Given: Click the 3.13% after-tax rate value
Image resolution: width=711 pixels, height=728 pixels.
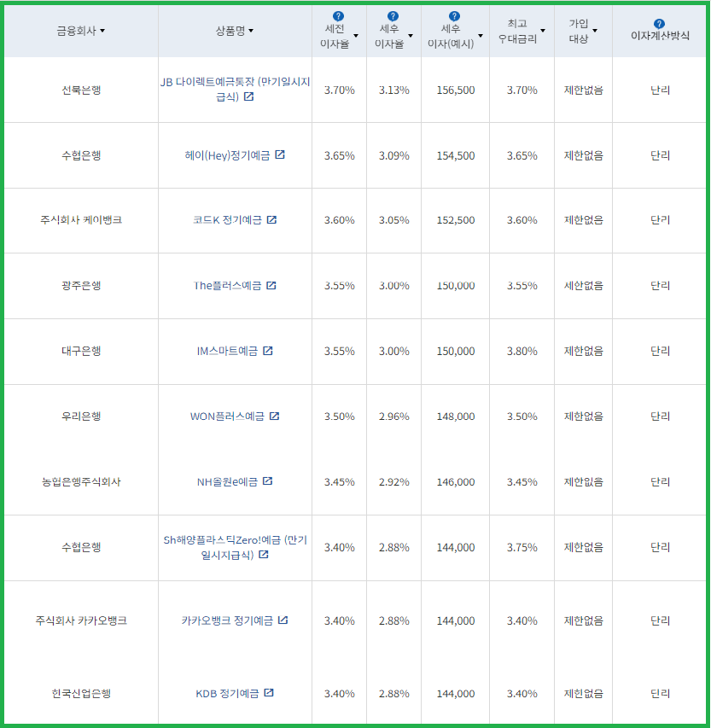Looking at the screenshot, I should coord(393,90).
